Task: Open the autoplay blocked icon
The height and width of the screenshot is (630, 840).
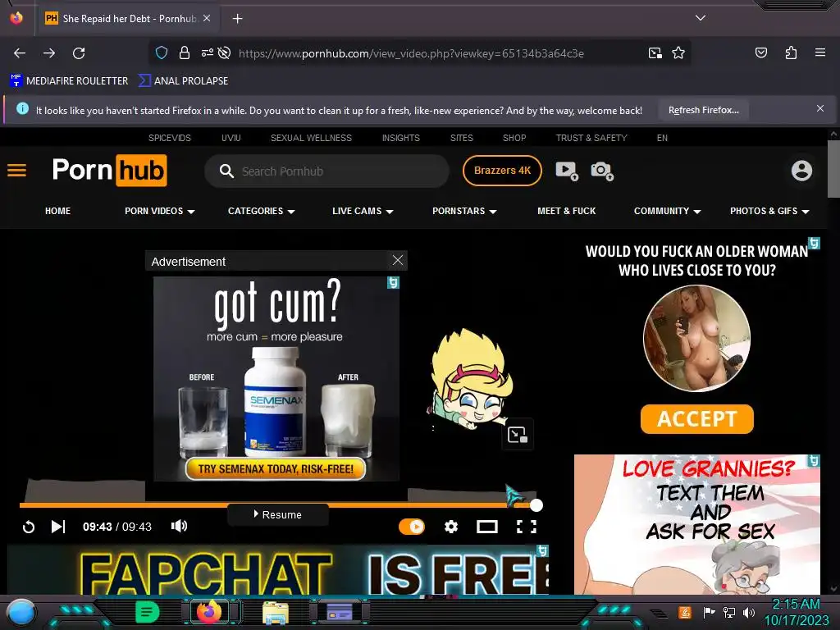Action: pyautogui.click(x=225, y=53)
